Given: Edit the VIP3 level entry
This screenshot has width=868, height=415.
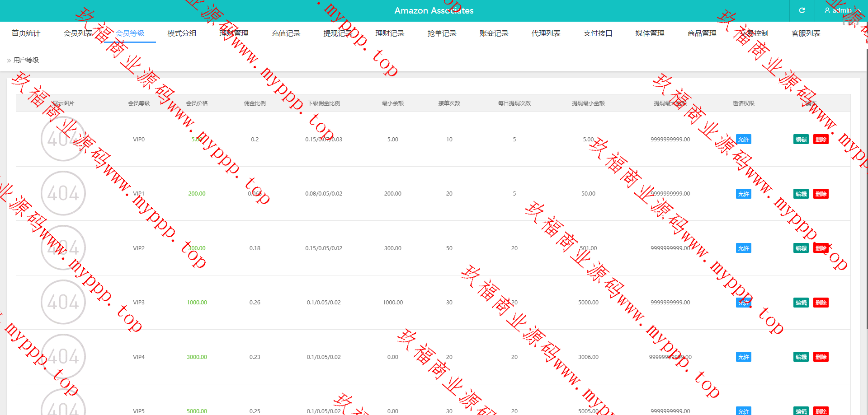Looking at the screenshot, I should (x=801, y=303).
